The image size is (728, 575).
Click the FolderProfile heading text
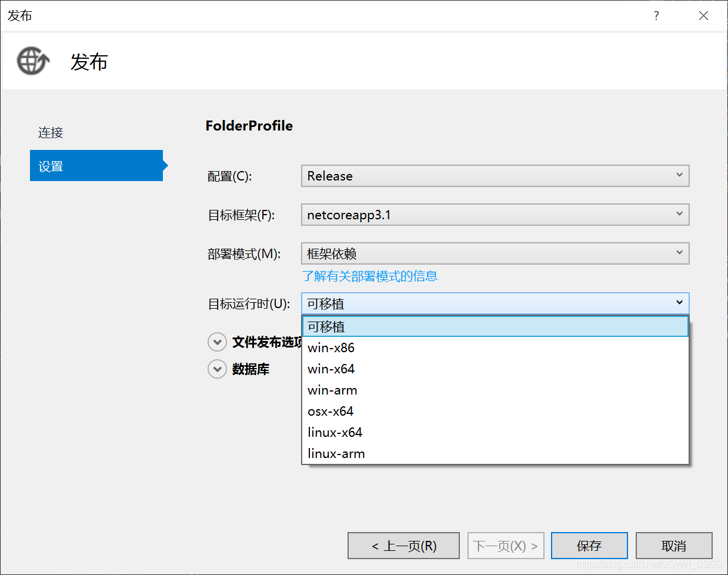tap(249, 126)
